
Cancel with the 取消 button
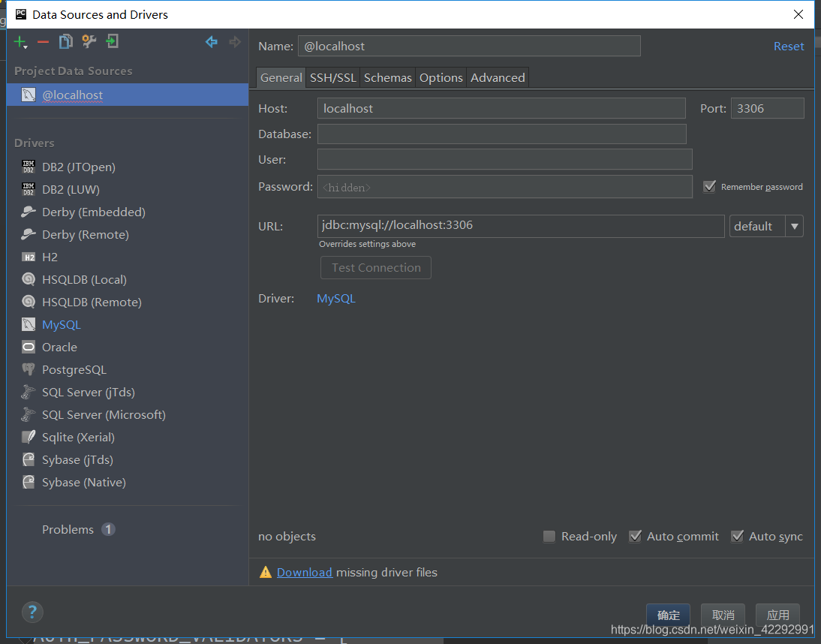pos(723,615)
